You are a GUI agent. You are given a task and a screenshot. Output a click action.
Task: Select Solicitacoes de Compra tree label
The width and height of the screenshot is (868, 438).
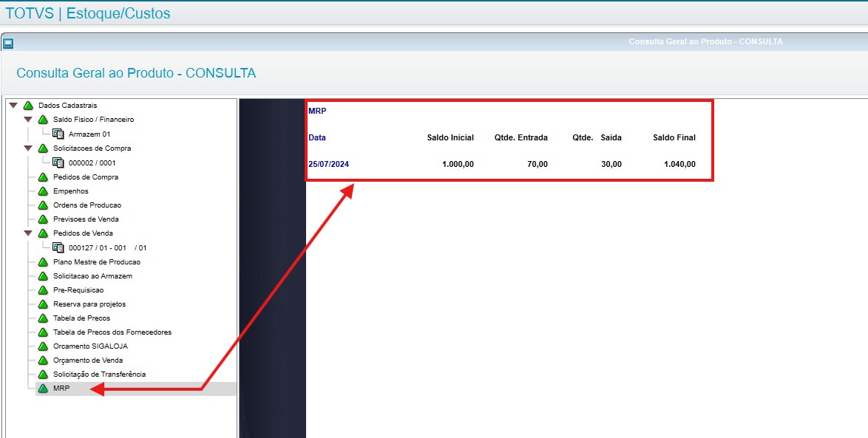[92, 148]
